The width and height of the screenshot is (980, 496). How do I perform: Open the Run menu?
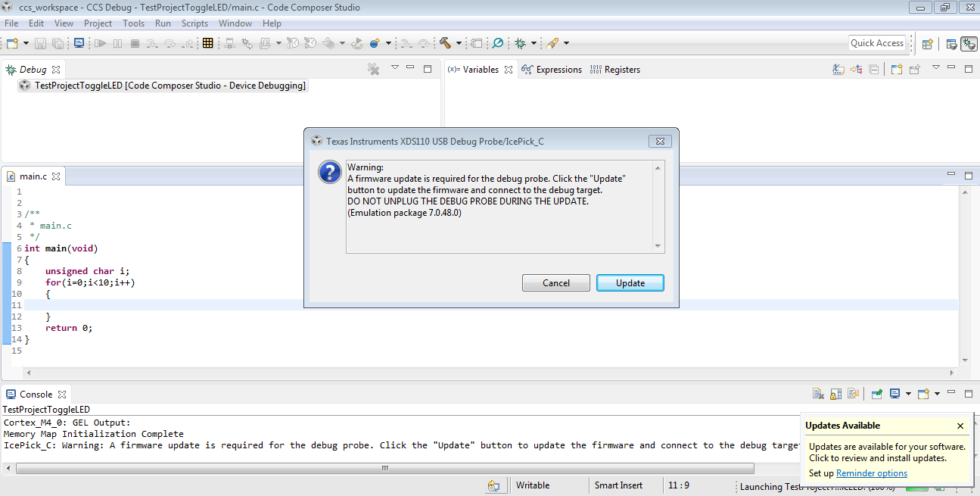[x=163, y=23]
